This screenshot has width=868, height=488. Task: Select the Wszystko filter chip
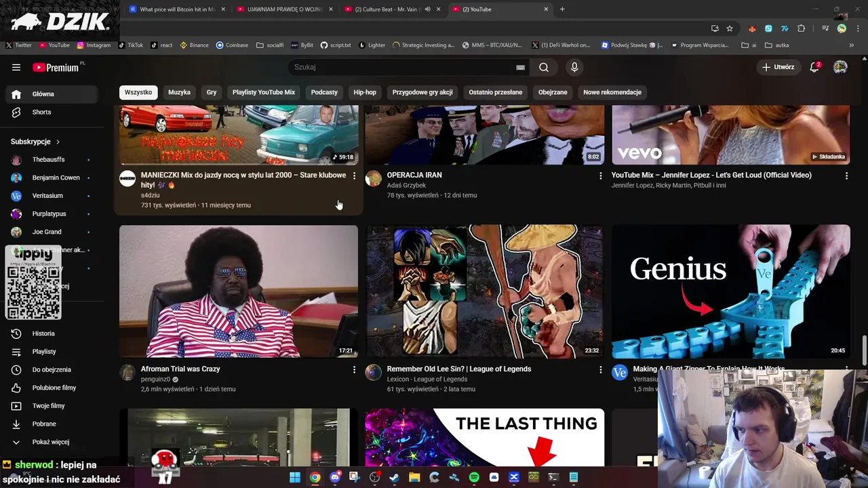coord(138,92)
